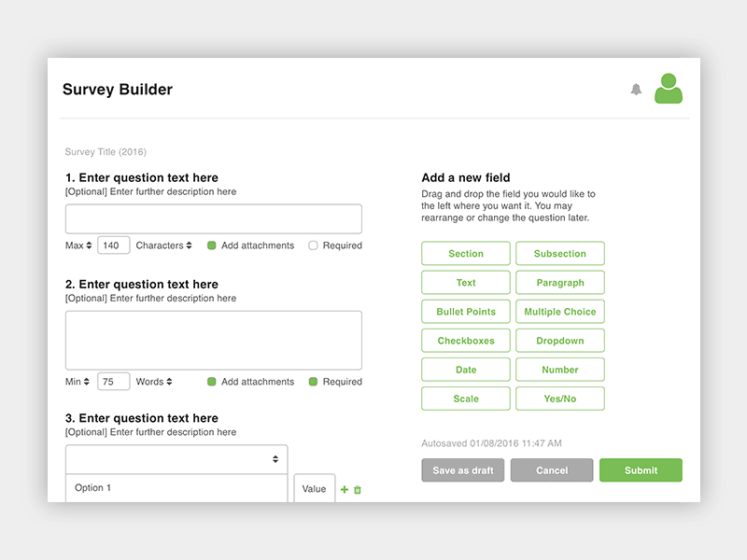Focus the question 1 answer text box
The image size is (747, 560).
tap(214, 219)
